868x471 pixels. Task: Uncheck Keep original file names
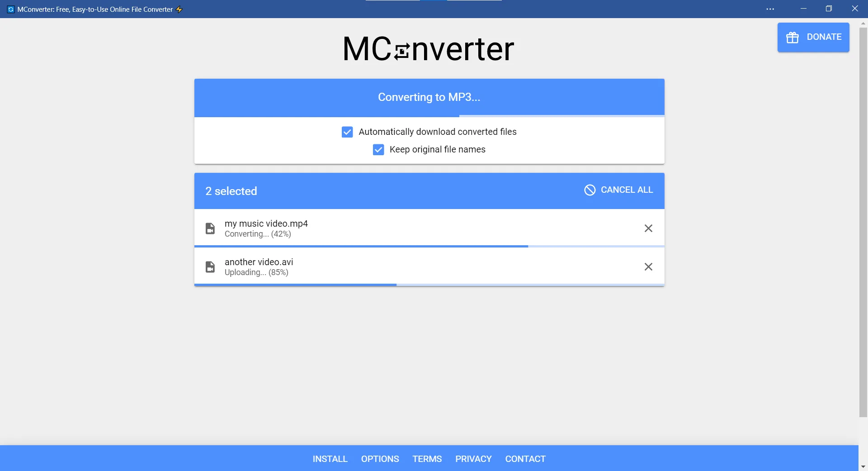click(x=378, y=149)
